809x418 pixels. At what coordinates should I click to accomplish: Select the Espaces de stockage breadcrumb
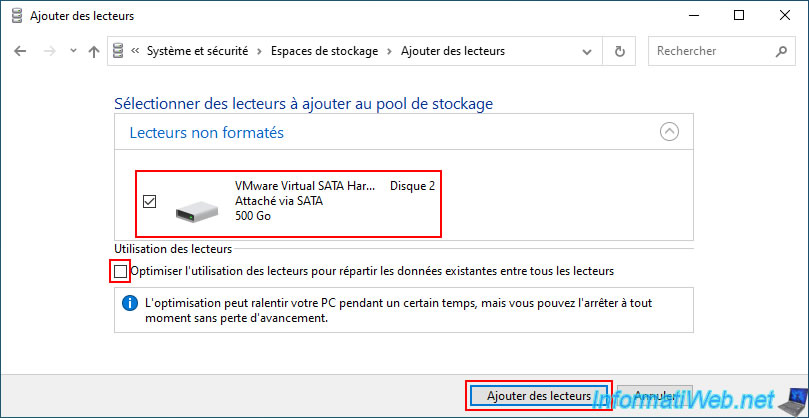tap(325, 51)
